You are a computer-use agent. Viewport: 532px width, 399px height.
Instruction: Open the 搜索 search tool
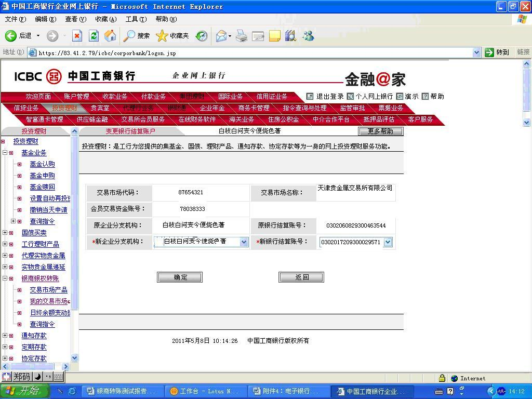137,36
